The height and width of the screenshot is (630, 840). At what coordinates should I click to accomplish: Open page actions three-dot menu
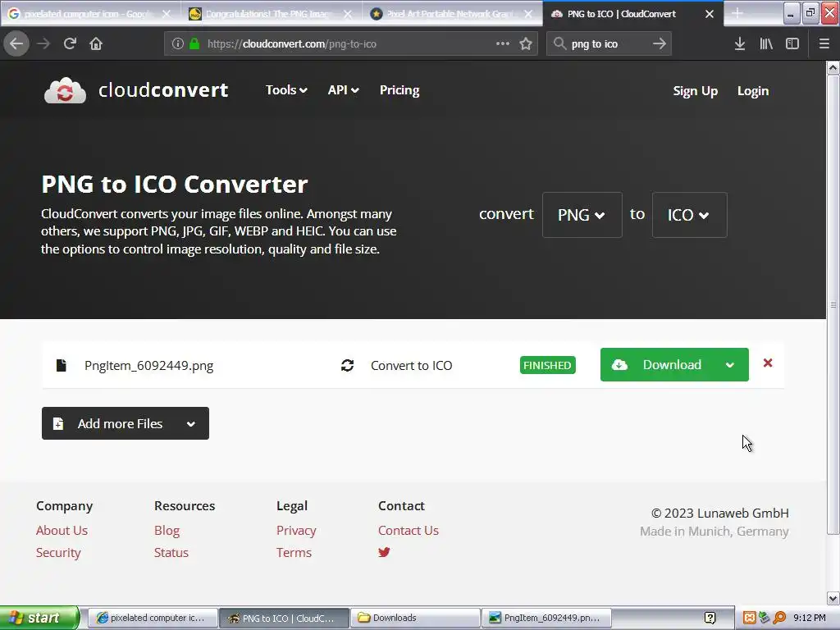pyautogui.click(x=503, y=43)
